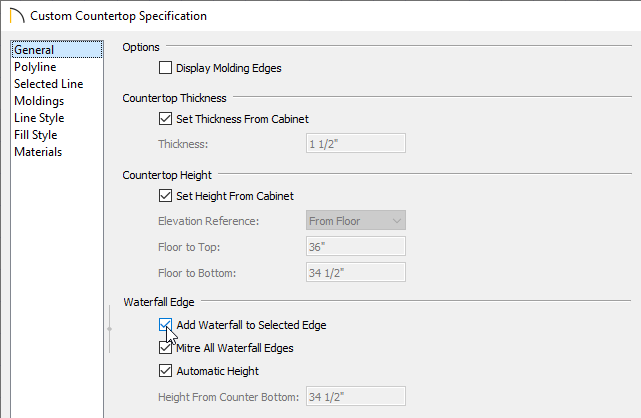The image size is (641, 418).
Task: Select the General panel
Action: coord(57,49)
